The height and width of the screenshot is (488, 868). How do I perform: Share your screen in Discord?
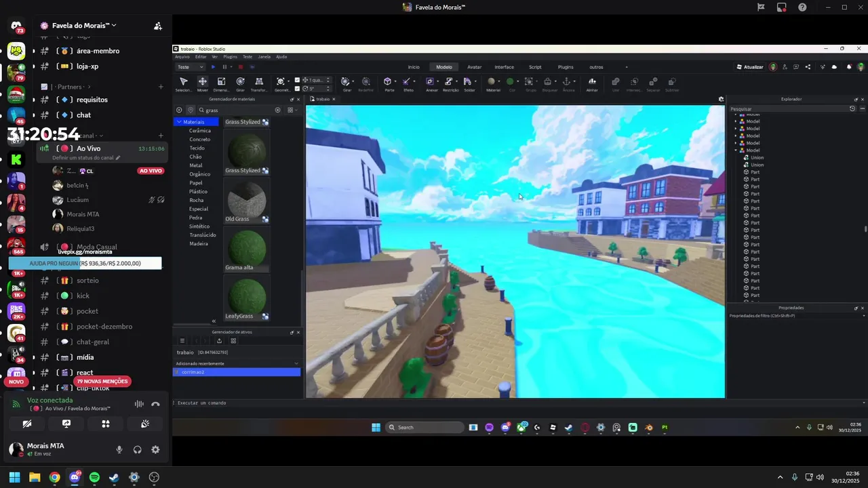(x=66, y=424)
